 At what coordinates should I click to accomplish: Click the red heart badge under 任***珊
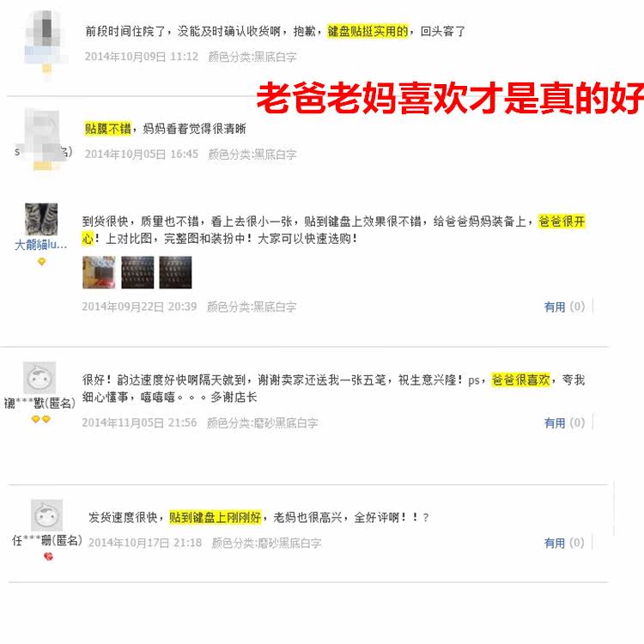[48, 556]
